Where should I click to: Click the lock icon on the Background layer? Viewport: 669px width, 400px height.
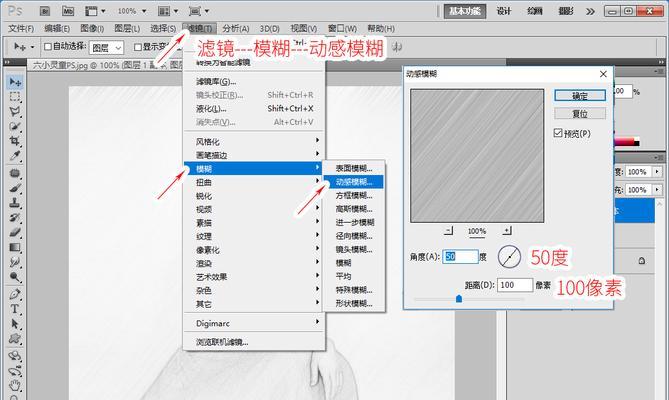click(x=642, y=261)
